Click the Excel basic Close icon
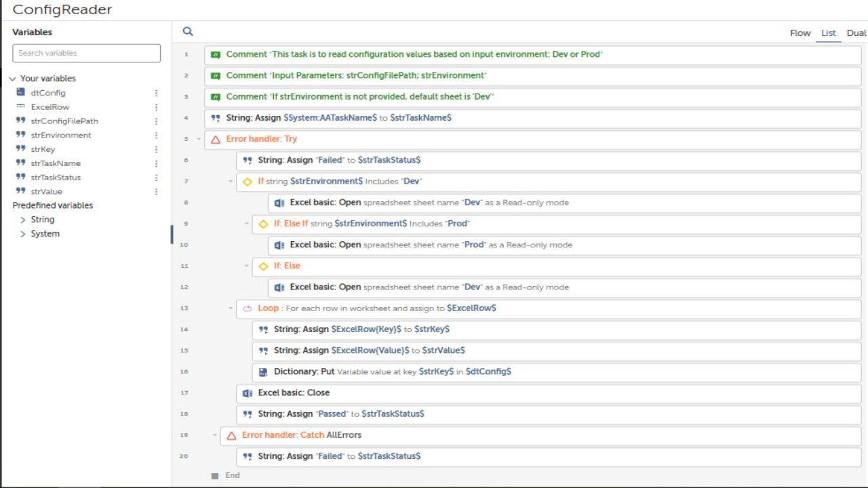 [248, 393]
